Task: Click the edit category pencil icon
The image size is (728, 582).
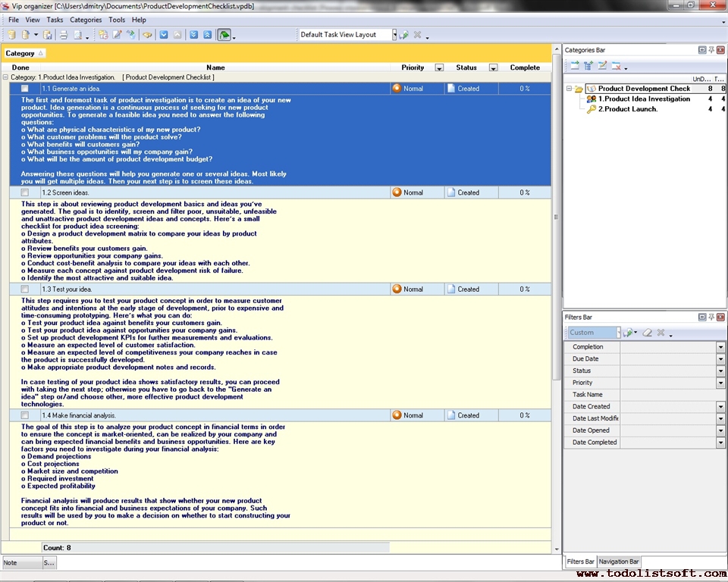Action: 602,66
